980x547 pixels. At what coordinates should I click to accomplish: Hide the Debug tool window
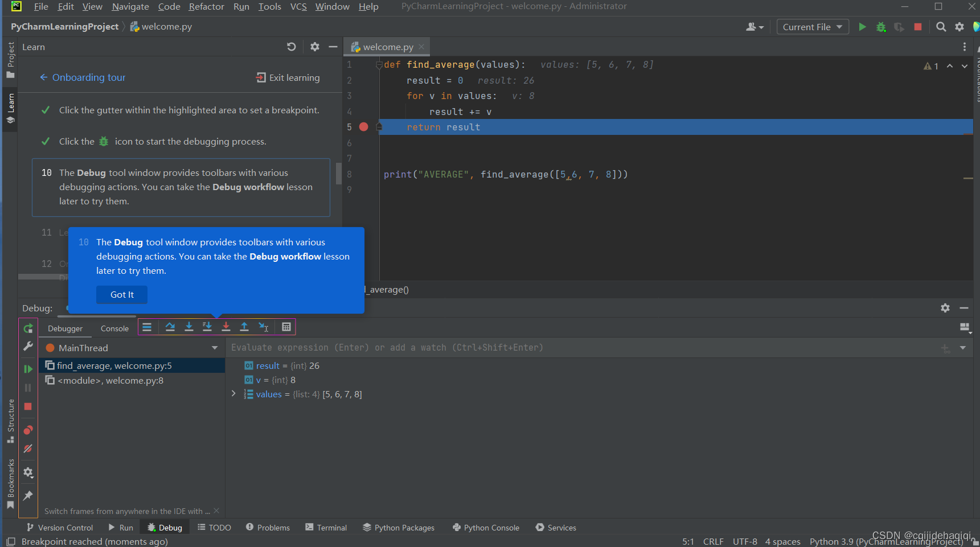pos(964,308)
